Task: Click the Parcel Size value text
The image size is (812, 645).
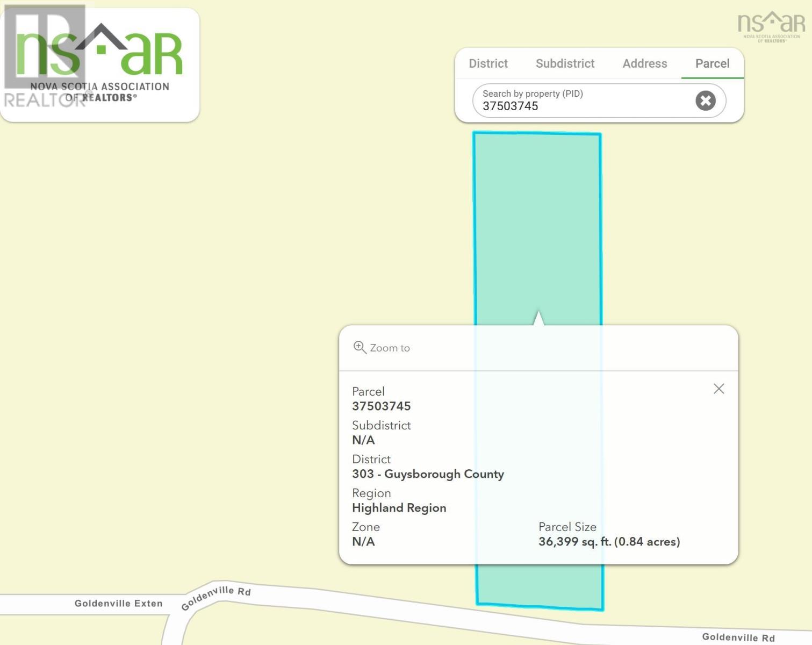Action: click(610, 542)
